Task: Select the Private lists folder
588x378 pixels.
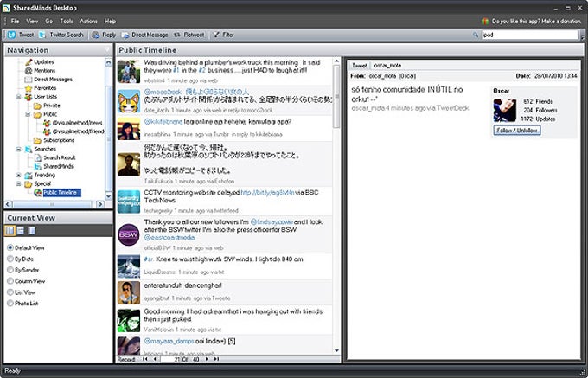Action: pos(47,106)
